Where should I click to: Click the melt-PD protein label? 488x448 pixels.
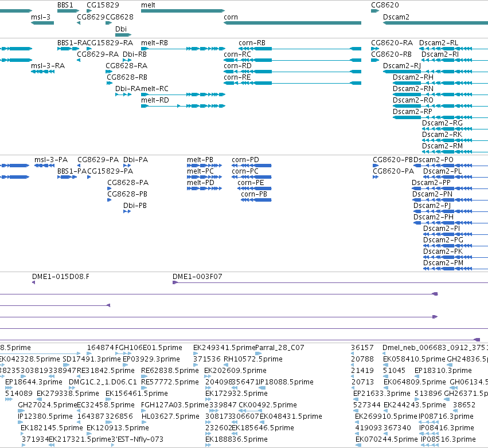(x=201, y=183)
